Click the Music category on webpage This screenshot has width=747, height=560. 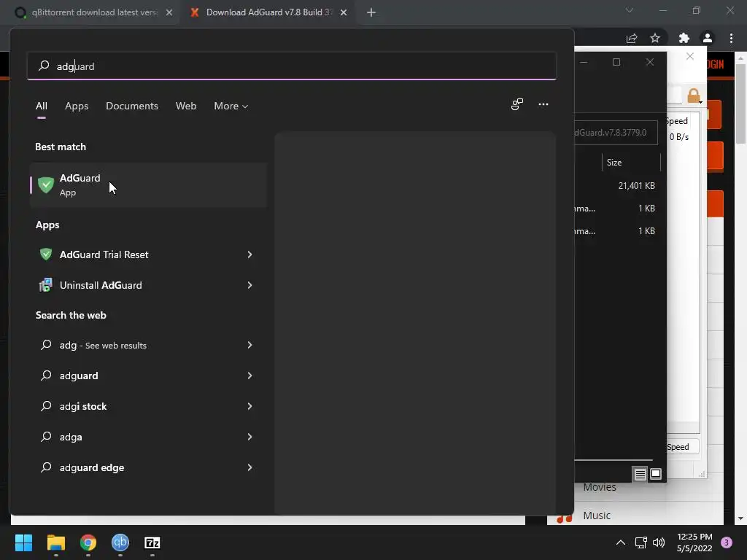point(597,516)
